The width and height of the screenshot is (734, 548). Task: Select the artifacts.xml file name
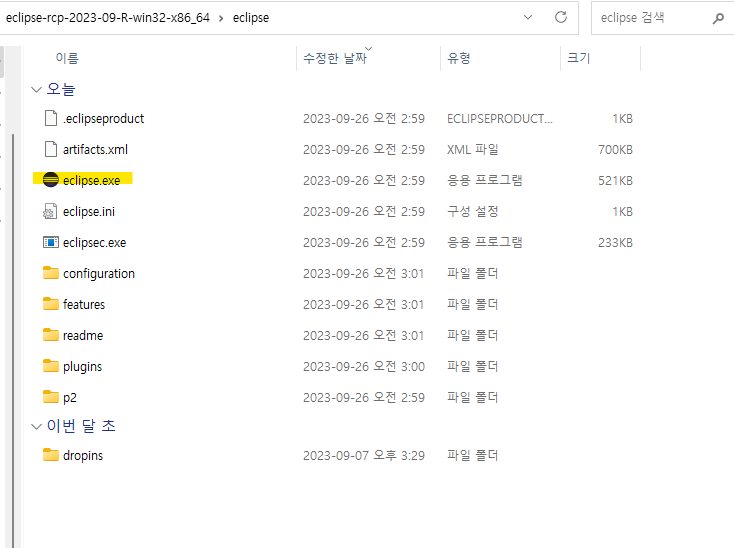tap(95, 149)
